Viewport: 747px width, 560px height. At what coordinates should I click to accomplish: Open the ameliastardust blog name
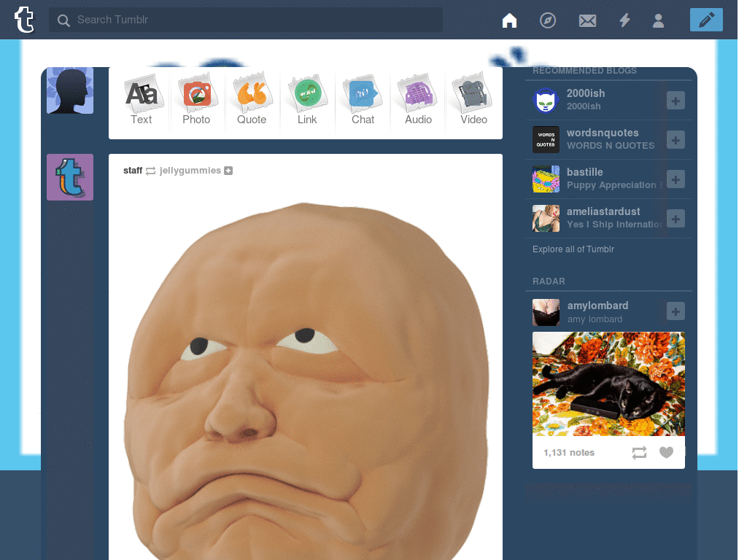pos(603,211)
